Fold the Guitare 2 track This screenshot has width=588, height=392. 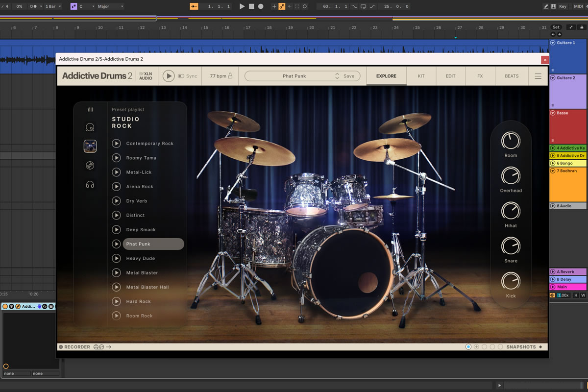(x=553, y=77)
